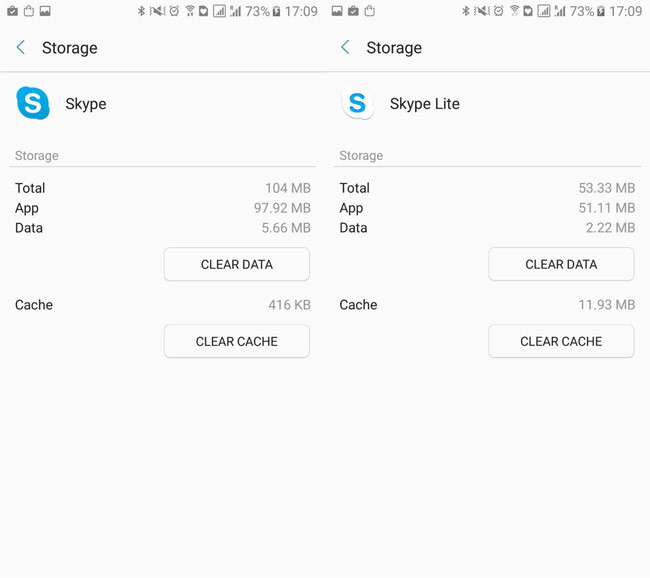Viewport: 650px width, 578px height.
Task: Tap the 73% battery text on the Skype Lite screen
Action: pyautogui.click(x=582, y=11)
